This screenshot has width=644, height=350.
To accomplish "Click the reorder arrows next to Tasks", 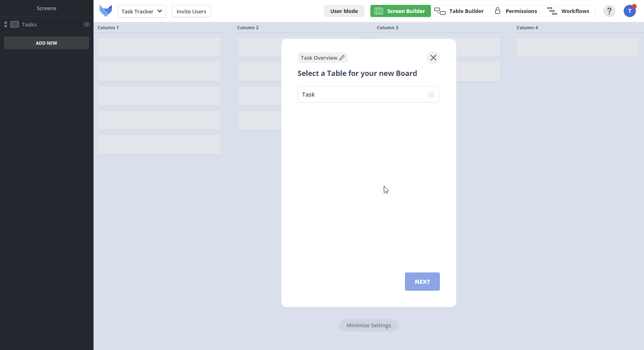I will pos(6,24).
